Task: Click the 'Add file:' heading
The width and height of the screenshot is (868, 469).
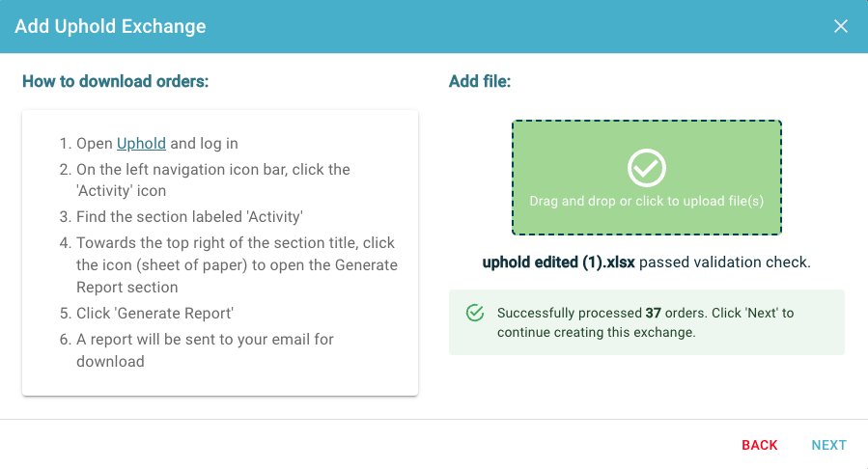Action: click(480, 81)
